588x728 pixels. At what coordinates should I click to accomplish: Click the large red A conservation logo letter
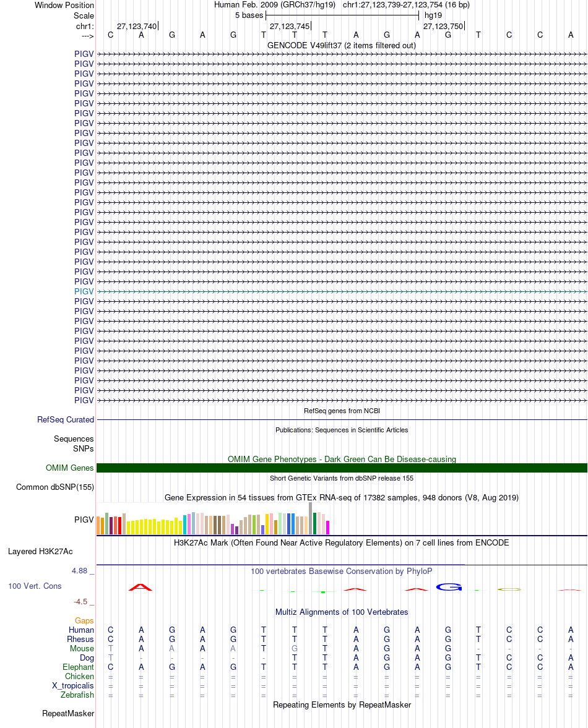[x=141, y=588]
